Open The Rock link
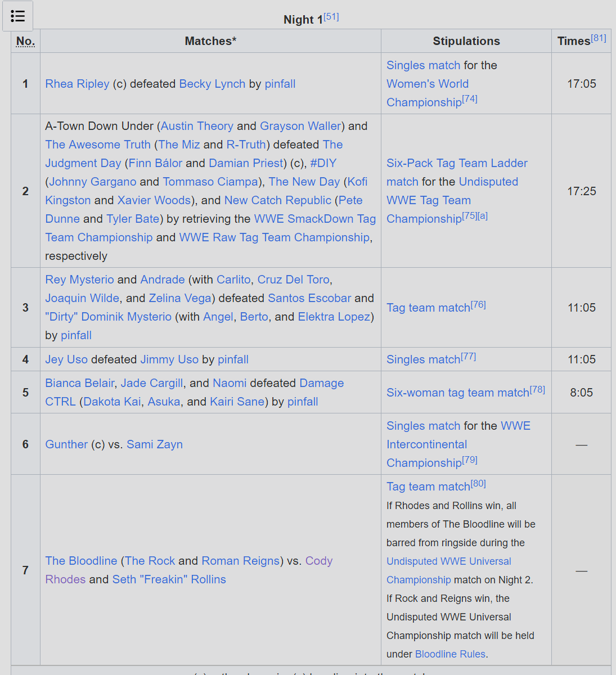Viewport: 616px width, 675px height. (x=150, y=561)
